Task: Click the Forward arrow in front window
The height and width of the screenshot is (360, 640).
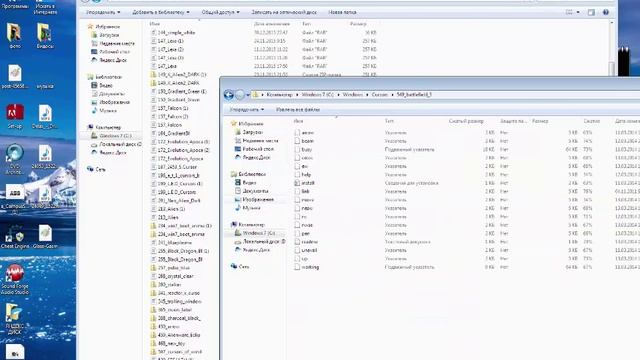Action: click(240, 95)
